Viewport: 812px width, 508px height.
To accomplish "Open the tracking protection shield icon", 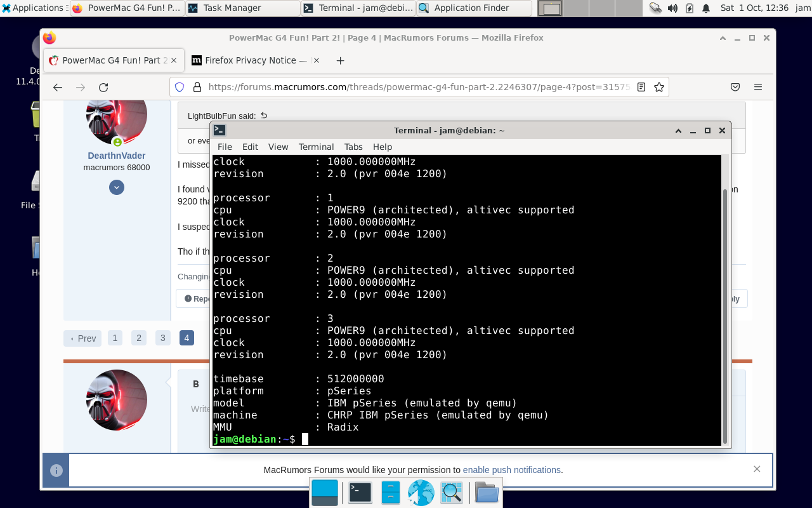I will coord(180,87).
